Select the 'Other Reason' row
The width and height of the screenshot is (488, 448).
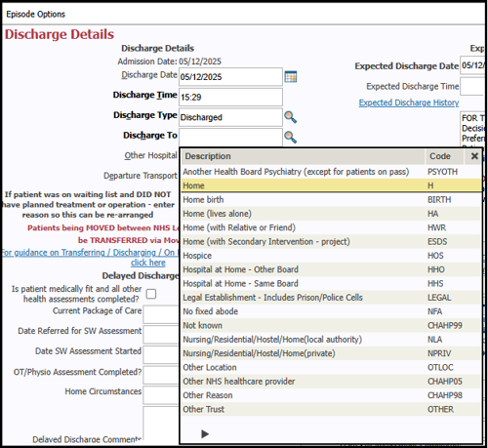tap(331, 395)
